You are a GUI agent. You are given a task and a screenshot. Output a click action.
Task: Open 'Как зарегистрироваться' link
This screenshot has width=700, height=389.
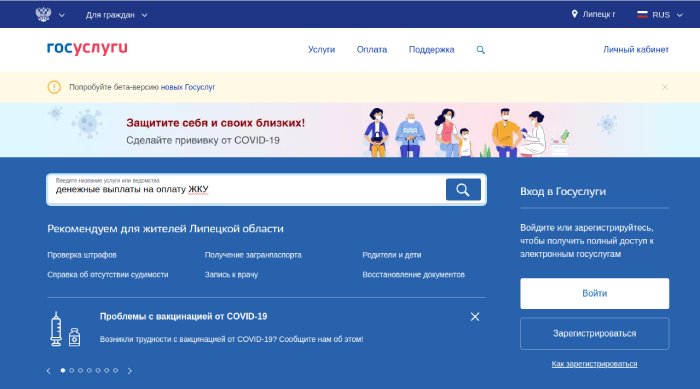[594, 364]
